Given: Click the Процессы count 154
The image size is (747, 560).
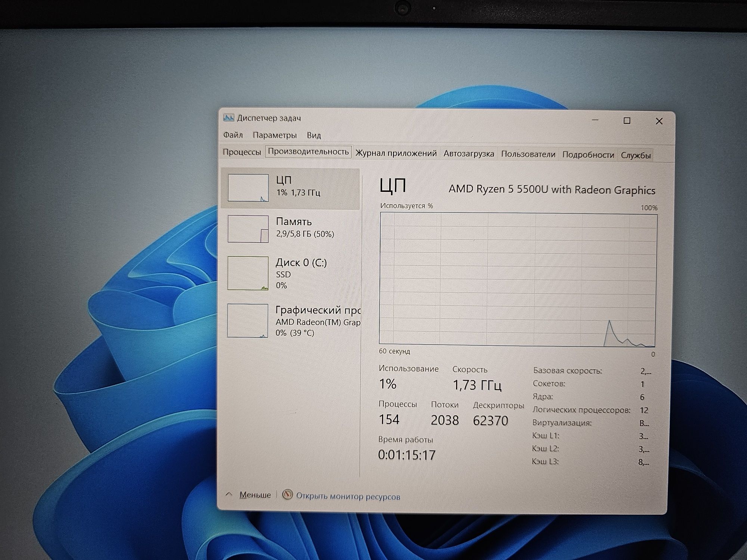Looking at the screenshot, I should 389,419.
